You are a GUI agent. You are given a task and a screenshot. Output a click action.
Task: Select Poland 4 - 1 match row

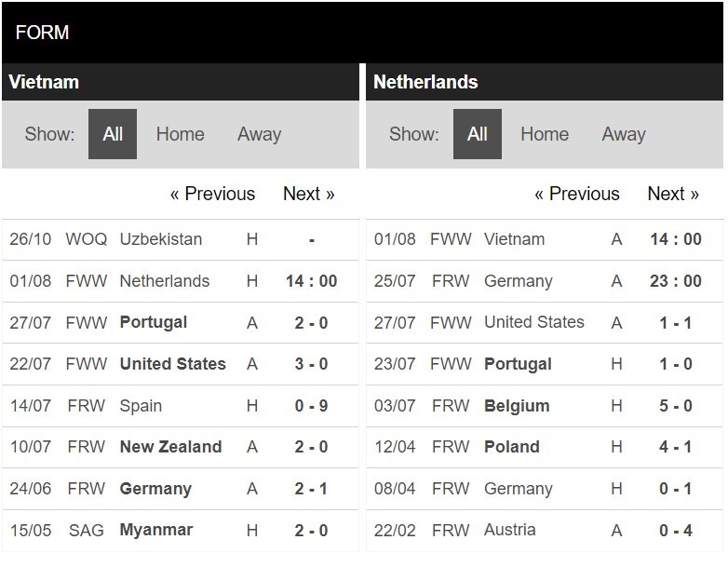coord(545,447)
